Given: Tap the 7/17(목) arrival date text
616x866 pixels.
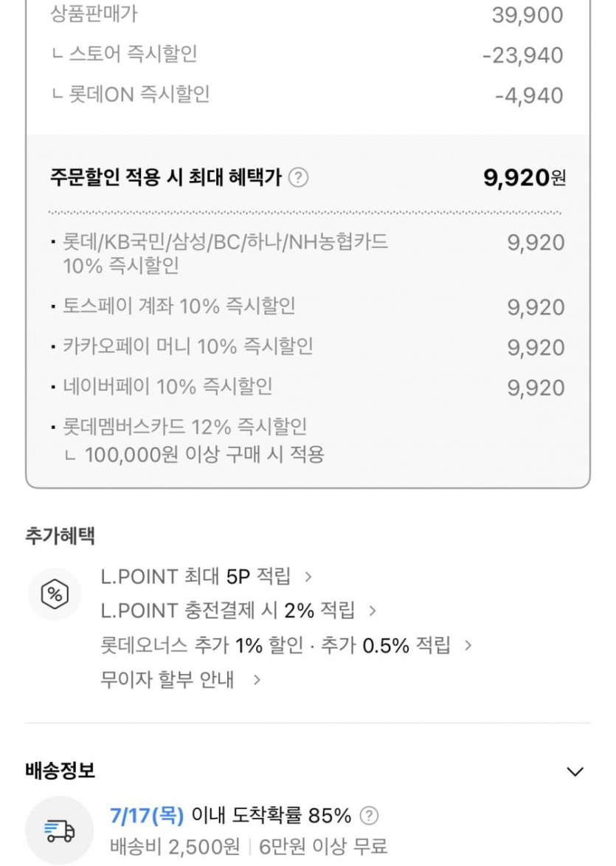Looking at the screenshot, I should click(x=145, y=816).
